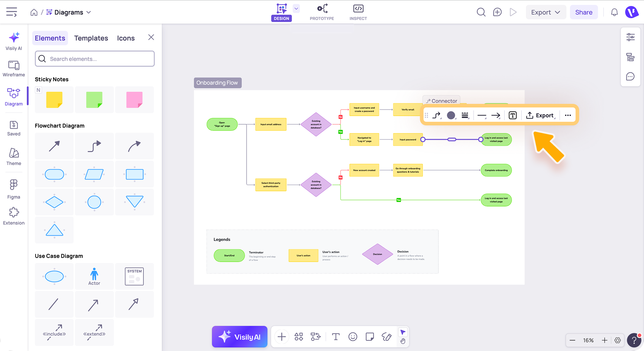Change connector line type in toolbar
644x351 pixels.
(x=437, y=115)
